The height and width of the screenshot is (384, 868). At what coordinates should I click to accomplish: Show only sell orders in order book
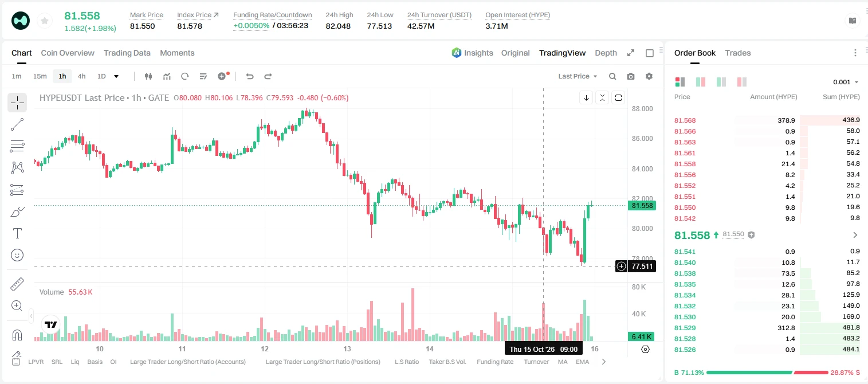click(742, 82)
